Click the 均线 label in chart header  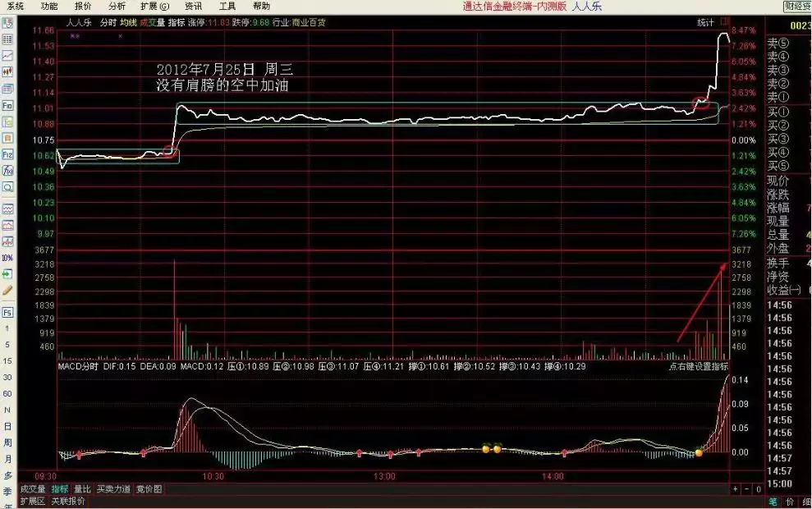point(128,22)
